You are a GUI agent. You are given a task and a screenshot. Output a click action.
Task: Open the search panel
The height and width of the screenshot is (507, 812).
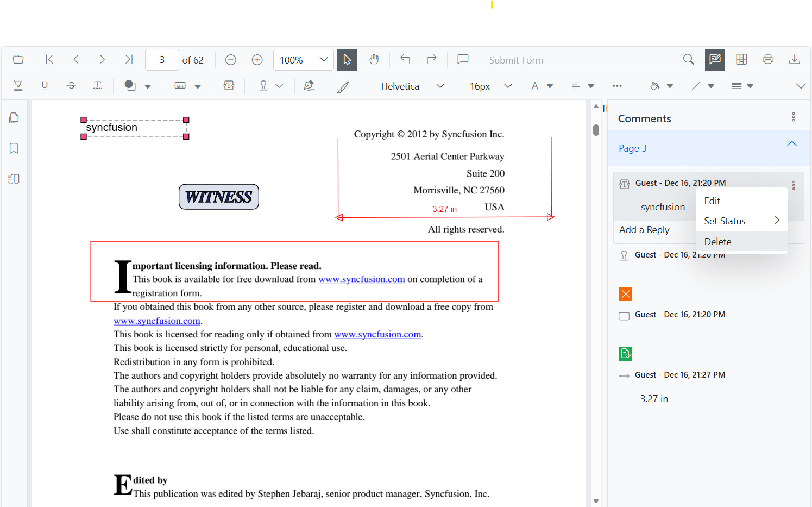688,60
